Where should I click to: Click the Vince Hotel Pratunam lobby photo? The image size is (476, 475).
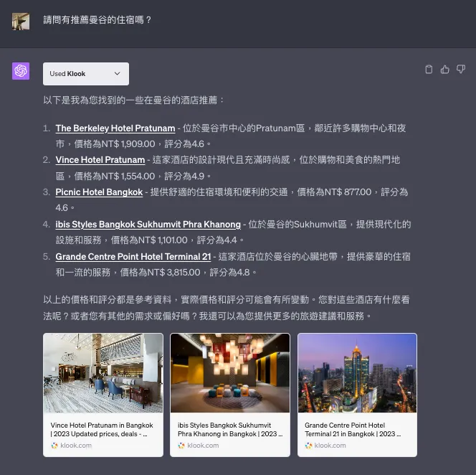103,373
